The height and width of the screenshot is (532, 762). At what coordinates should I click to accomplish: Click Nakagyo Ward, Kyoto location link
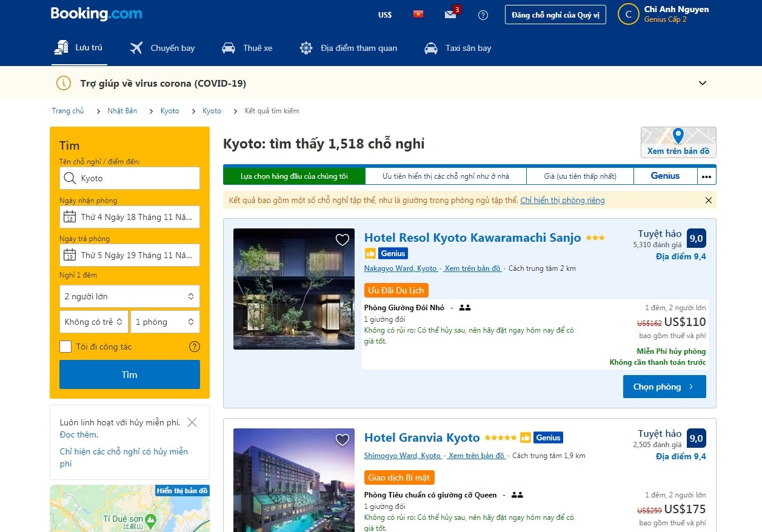401,268
